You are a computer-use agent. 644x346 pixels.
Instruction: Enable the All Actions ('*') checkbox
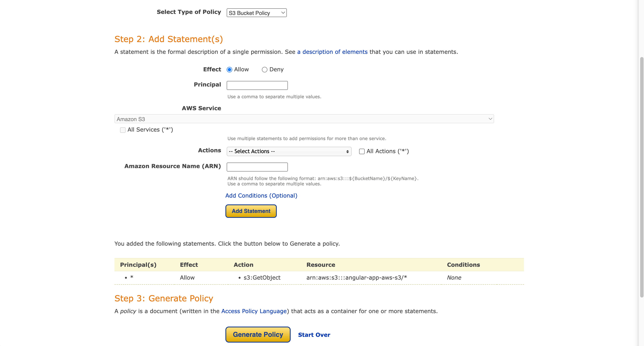tap(361, 151)
